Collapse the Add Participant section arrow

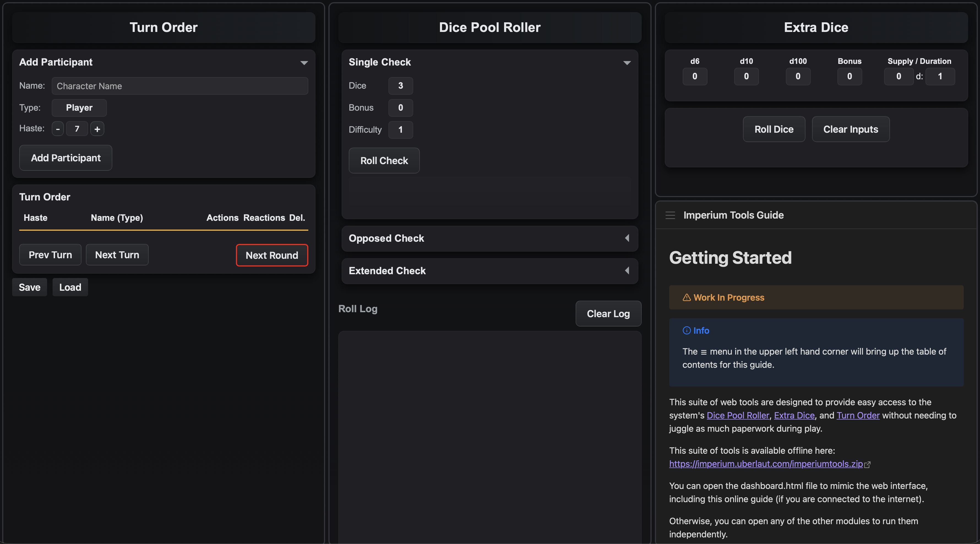point(304,63)
